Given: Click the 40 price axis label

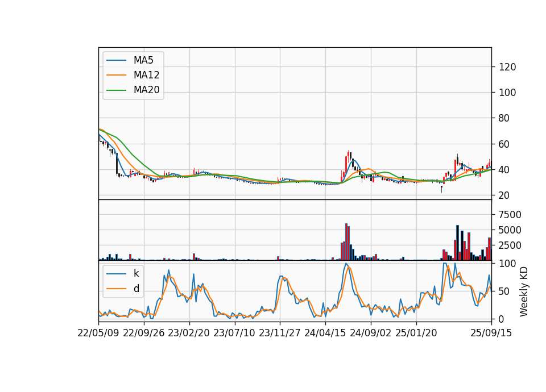Looking at the screenshot, I should coord(504,170).
